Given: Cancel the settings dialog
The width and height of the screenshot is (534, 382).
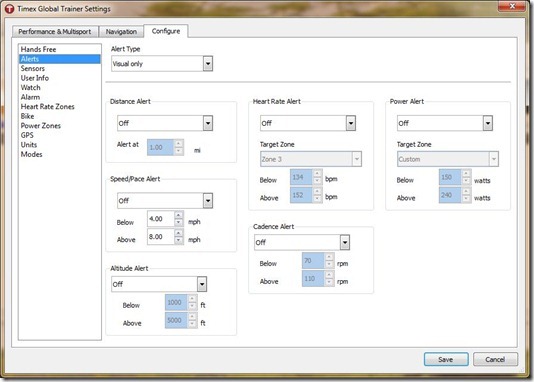Looking at the screenshot, I should pyautogui.click(x=495, y=360).
